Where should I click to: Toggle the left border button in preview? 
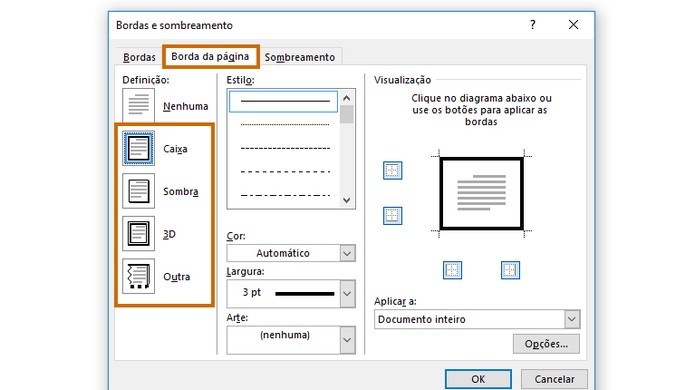[x=452, y=270]
